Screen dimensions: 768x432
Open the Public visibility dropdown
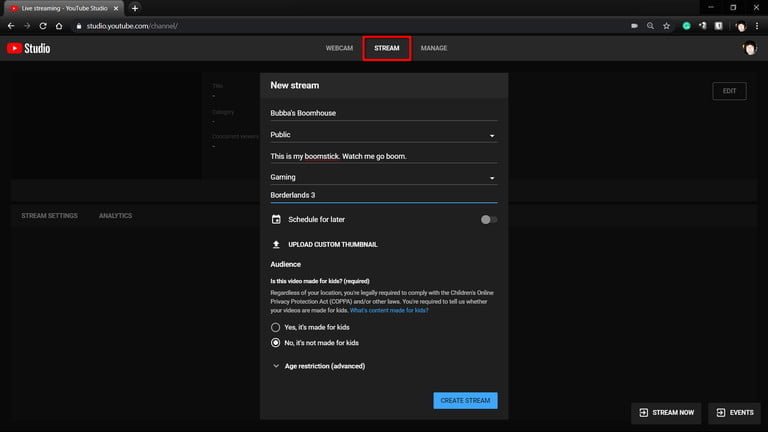(384, 135)
